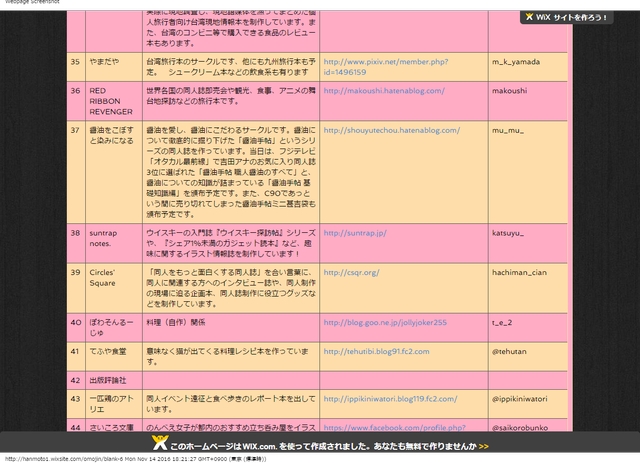Open the blog.goo.ne.jp jollyjoker255 link

[384, 323]
